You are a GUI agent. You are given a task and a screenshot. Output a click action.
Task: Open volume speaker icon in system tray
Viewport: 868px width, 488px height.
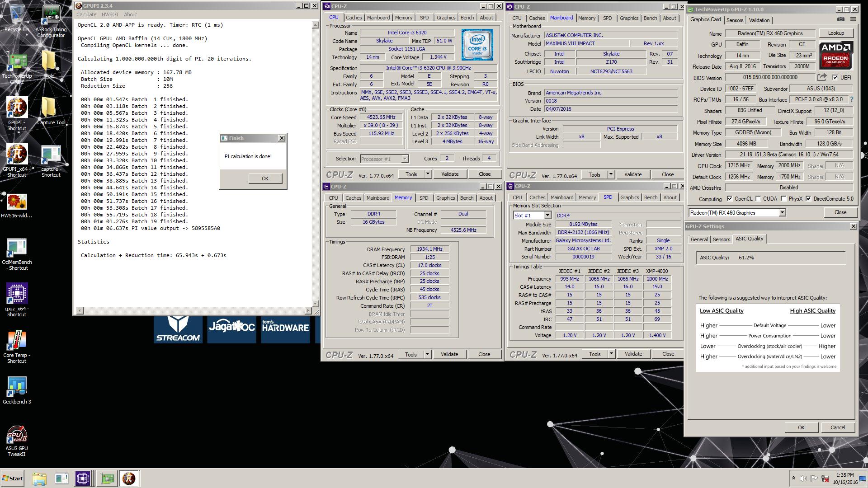coord(803,479)
